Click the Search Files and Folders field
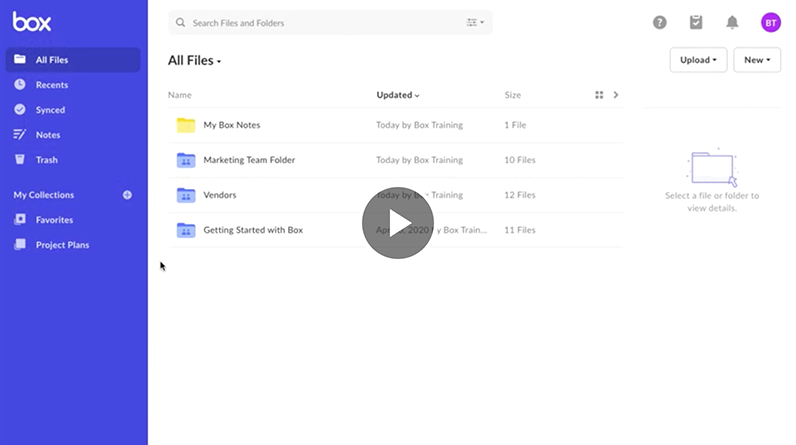This screenshot has height=445, width=796. [320, 22]
